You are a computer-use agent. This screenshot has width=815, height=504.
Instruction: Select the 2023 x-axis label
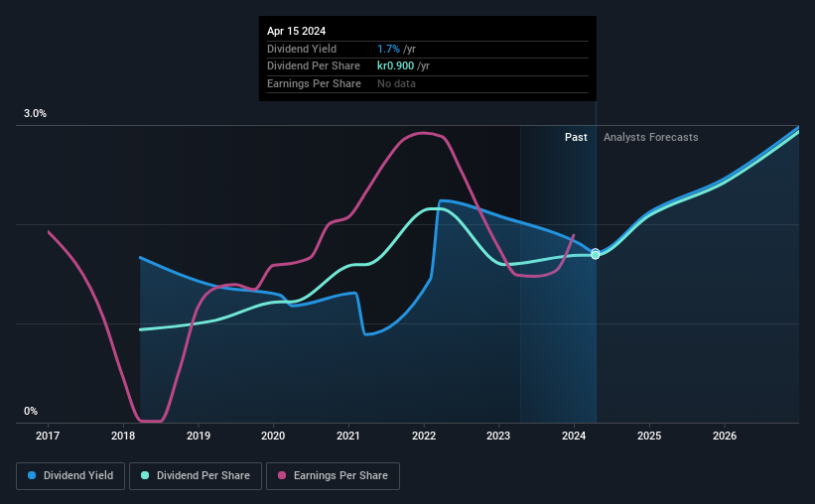498,436
